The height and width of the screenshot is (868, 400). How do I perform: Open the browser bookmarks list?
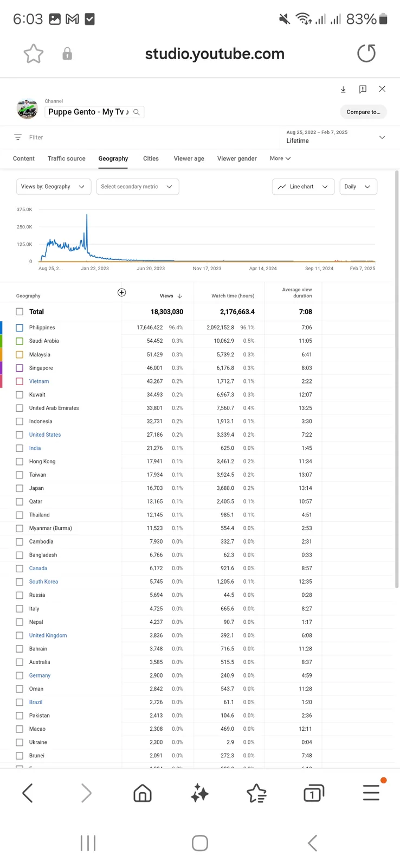click(256, 793)
